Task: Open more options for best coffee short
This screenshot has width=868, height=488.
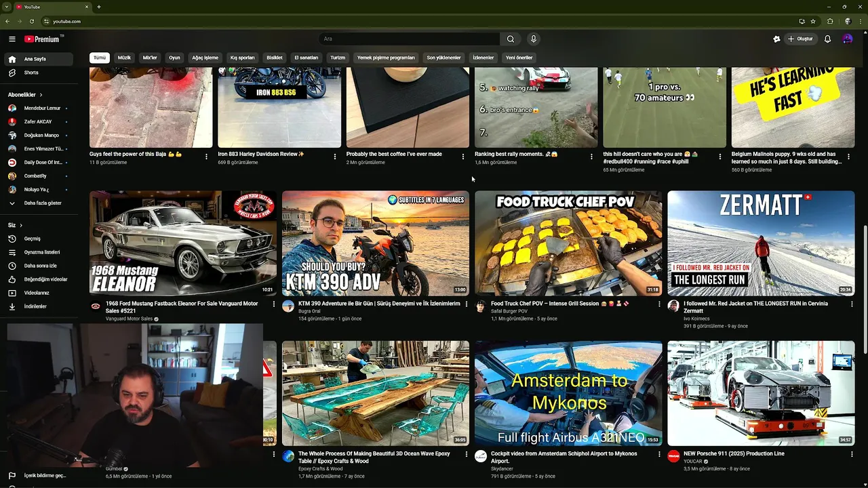Action: pyautogui.click(x=463, y=157)
